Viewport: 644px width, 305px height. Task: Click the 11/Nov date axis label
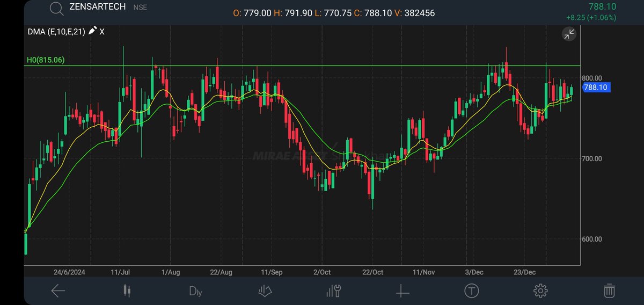coord(423,272)
